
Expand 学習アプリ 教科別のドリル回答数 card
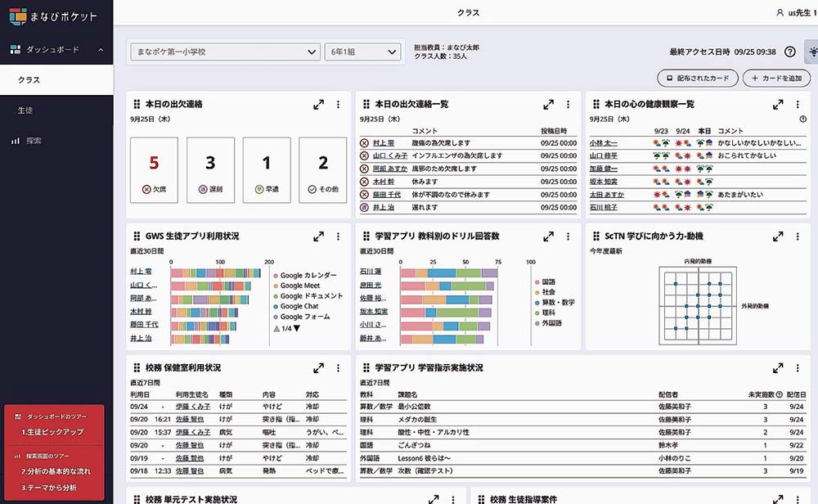click(x=550, y=236)
